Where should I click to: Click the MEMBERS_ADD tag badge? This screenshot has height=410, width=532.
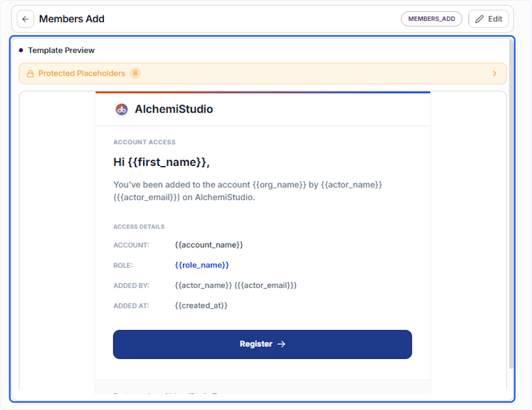click(x=432, y=19)
